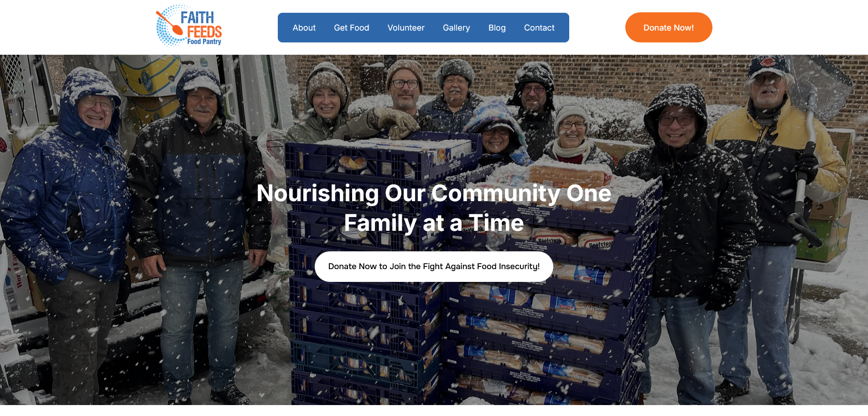Click 'Family at a Time' heading line
868x416 pixels.
pos(434,223)
